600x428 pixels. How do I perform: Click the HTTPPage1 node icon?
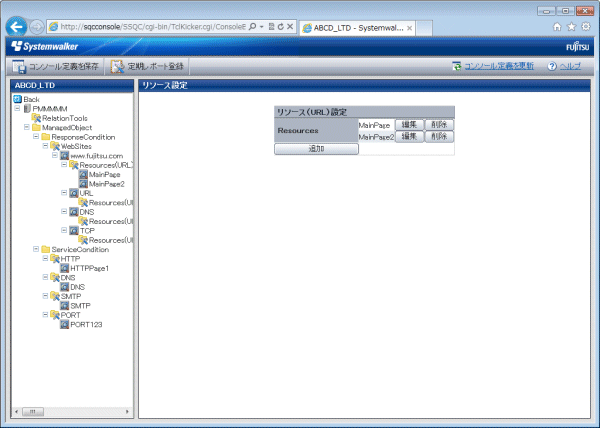(x=64, y=268)
